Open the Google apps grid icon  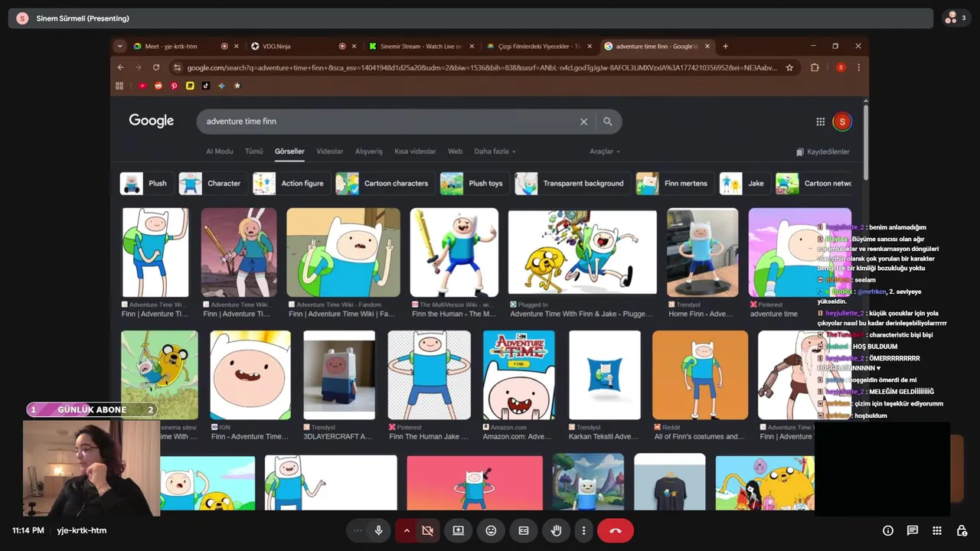point(820,122)
